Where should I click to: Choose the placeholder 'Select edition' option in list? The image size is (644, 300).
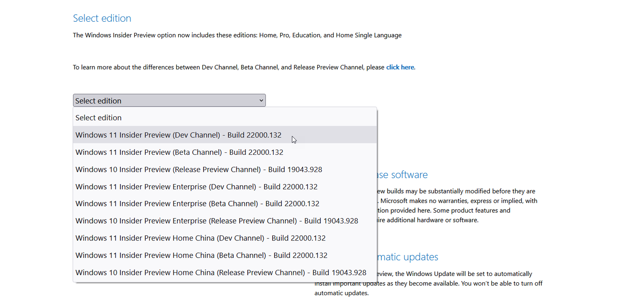(225, 118)
